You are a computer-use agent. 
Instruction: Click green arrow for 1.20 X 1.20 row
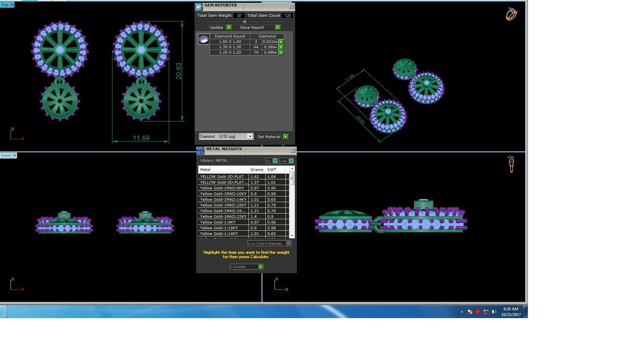281,53
